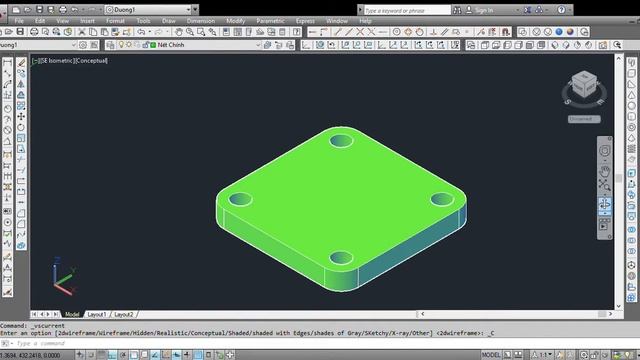The height and width of the screenshot is (360, 640).
Task: Click the Save icon in Quick Access toolbar
Action: click(40, 9)
